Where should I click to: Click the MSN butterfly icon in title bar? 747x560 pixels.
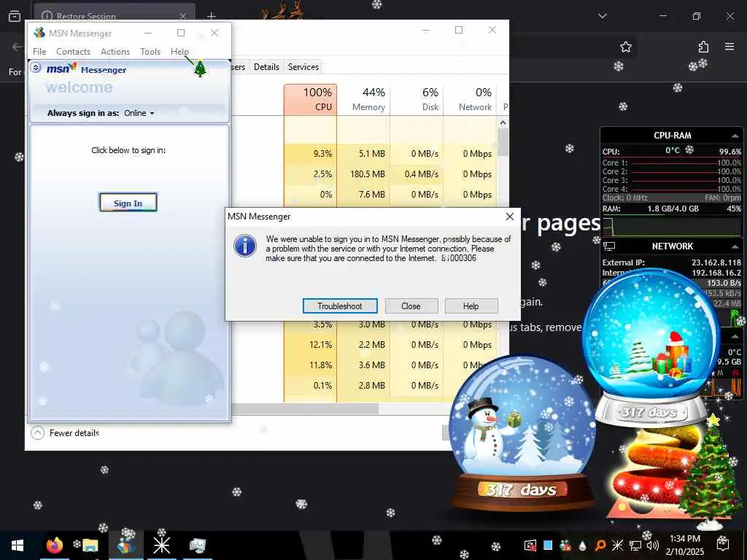[39, 33]
